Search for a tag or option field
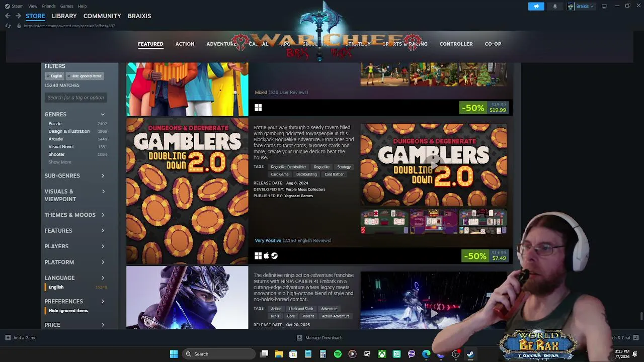Viewport: 644px width, 362px height. [75, 98]
